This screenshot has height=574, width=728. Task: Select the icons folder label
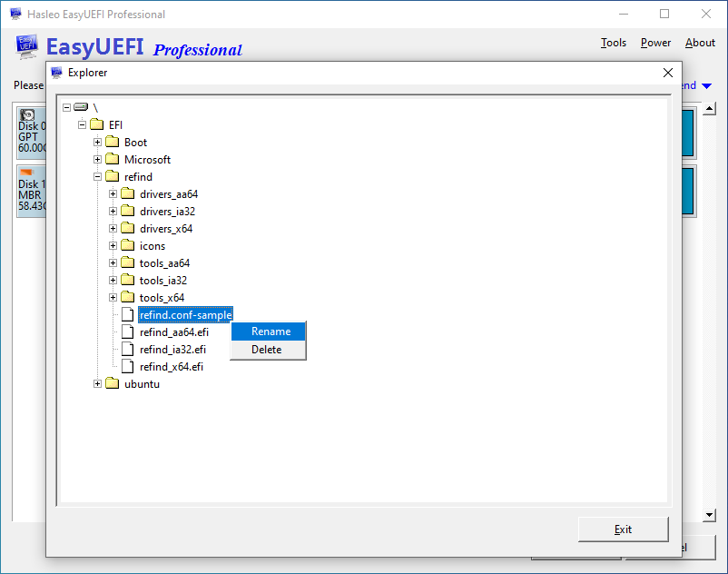pos(152,245)
